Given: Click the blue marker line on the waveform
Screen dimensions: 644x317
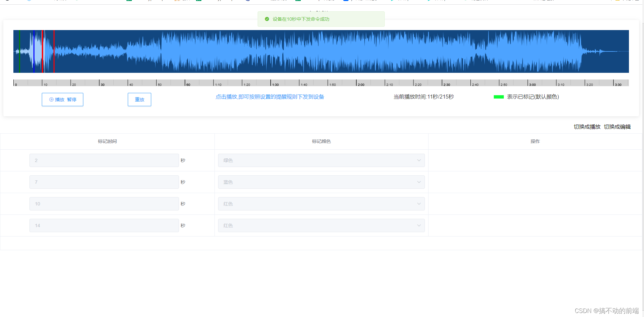Looking at the screenshot, I should click(34, 51).
